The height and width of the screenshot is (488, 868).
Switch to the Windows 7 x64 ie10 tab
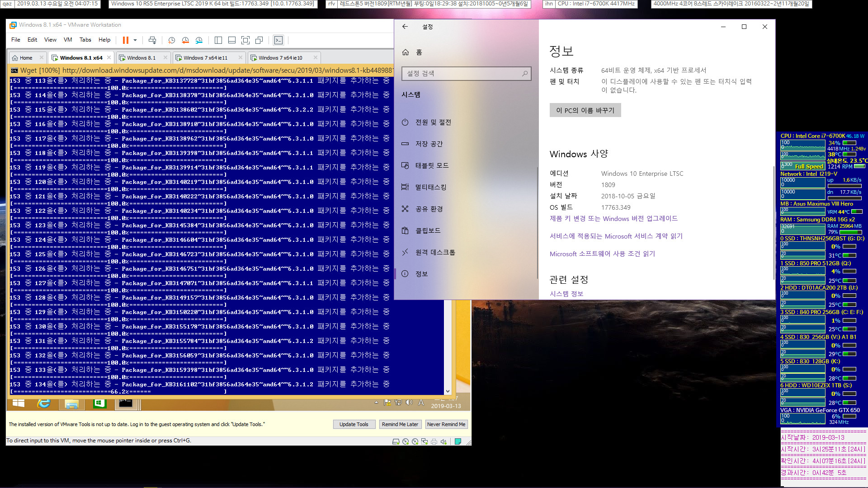coord(280,58)
